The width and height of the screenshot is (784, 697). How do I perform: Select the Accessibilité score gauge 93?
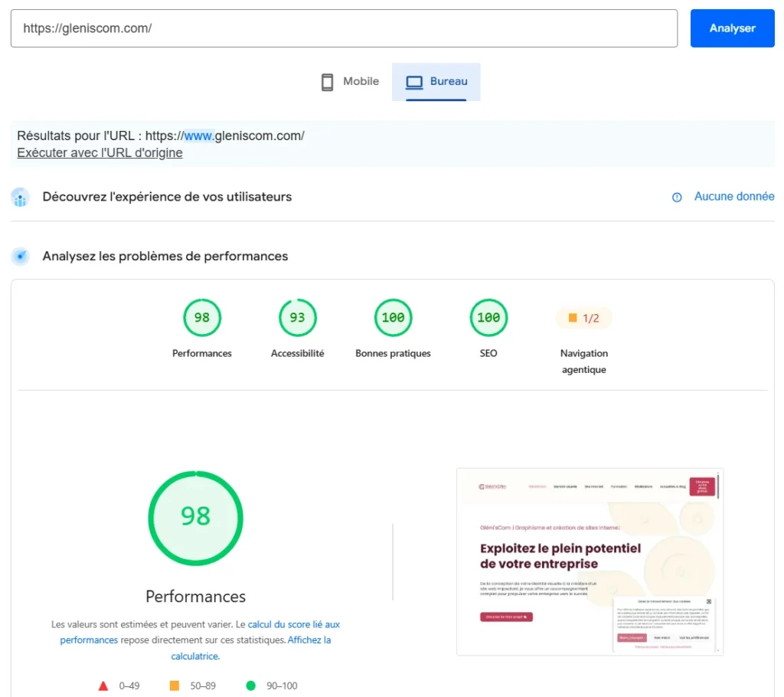point(298,318)
